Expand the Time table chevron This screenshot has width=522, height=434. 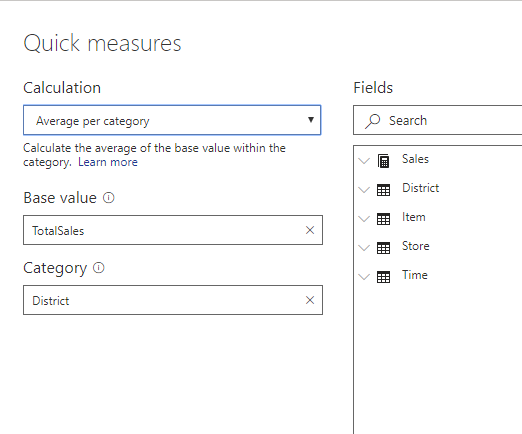[364, 277]
